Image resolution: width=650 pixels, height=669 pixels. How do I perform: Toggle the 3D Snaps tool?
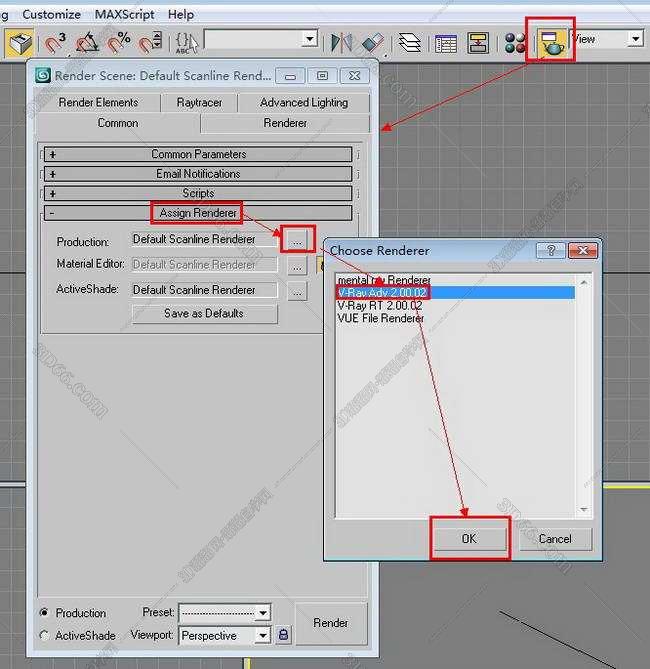pos(55,42)
